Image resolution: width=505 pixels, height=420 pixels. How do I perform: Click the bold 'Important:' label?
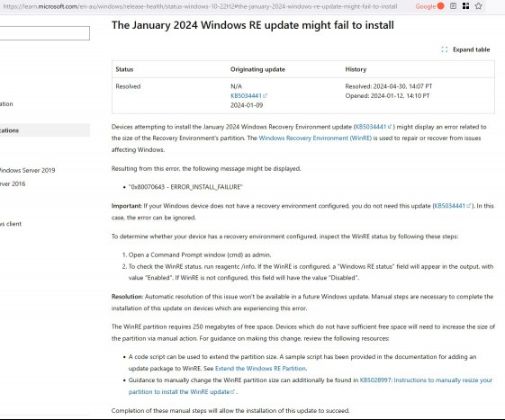click(x=127, y=206)
